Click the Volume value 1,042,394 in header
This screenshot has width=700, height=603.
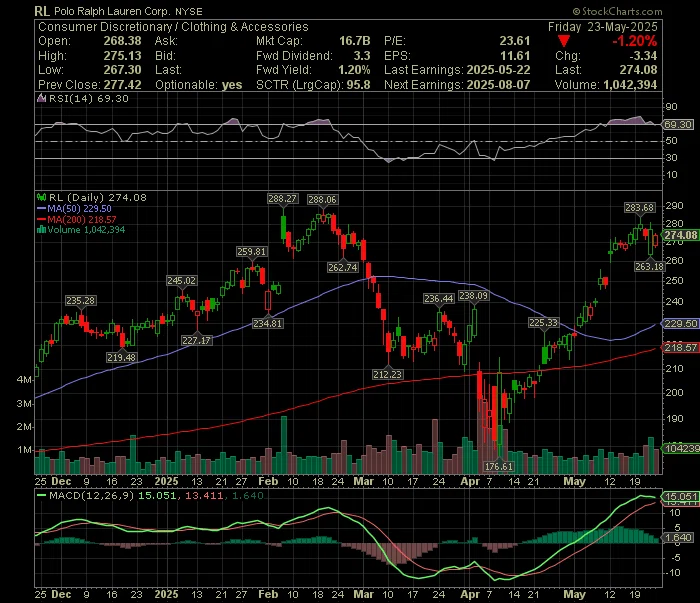click(630, 85)
